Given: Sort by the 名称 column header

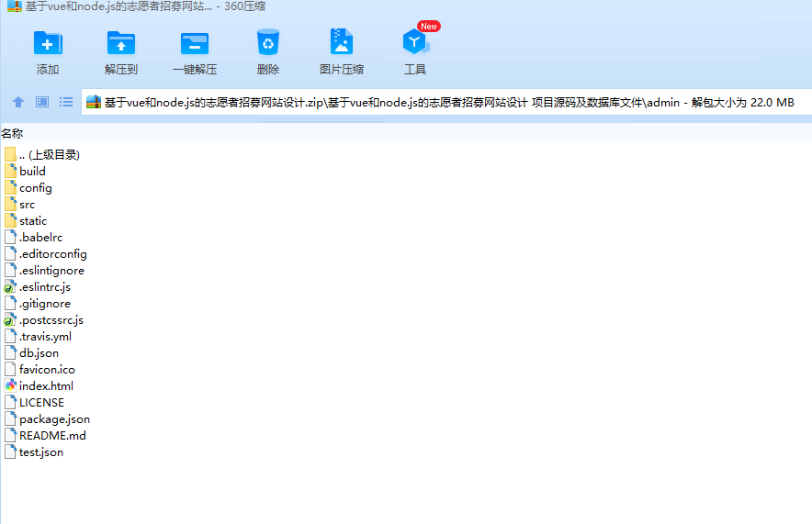Looking at the screenshot, I should tap(12, 133).
